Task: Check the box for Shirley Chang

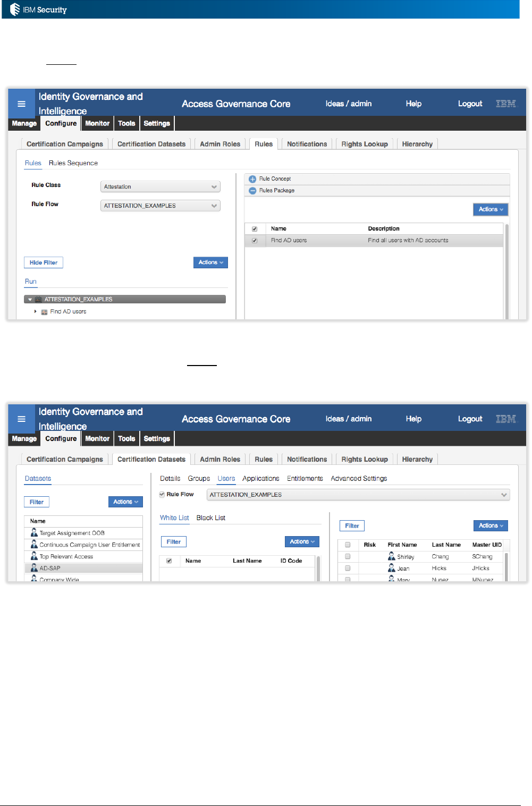Action: (x=348, y=556)
